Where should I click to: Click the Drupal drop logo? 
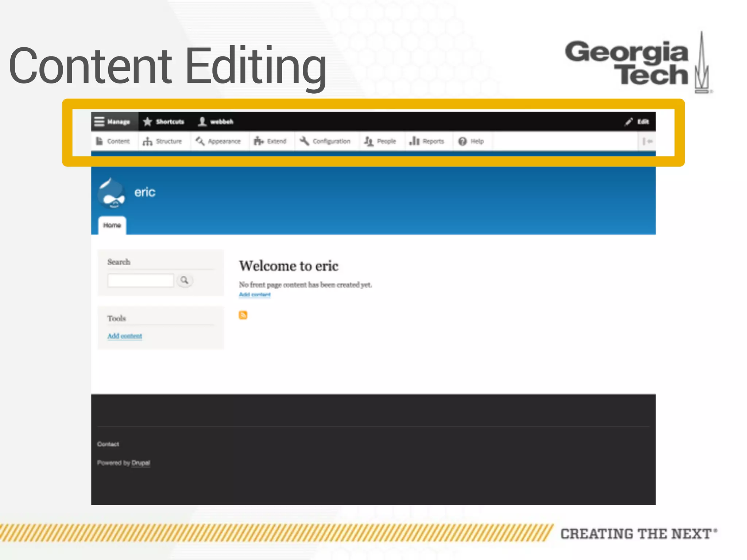tap(112, 193)
